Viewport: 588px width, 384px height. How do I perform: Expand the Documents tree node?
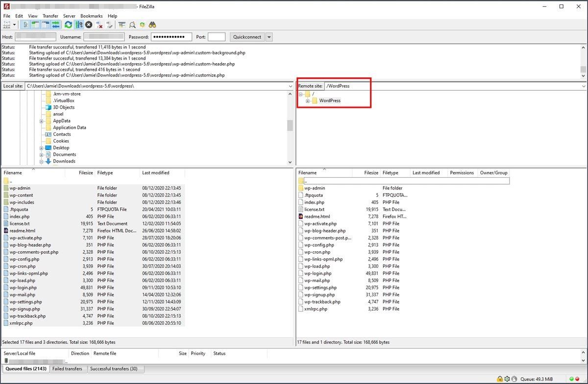pos(42,155)
